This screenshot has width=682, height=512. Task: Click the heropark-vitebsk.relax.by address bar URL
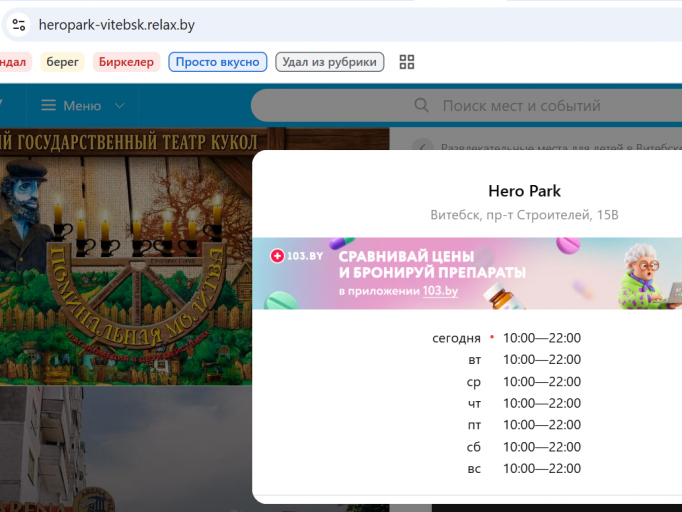point(117,25)
